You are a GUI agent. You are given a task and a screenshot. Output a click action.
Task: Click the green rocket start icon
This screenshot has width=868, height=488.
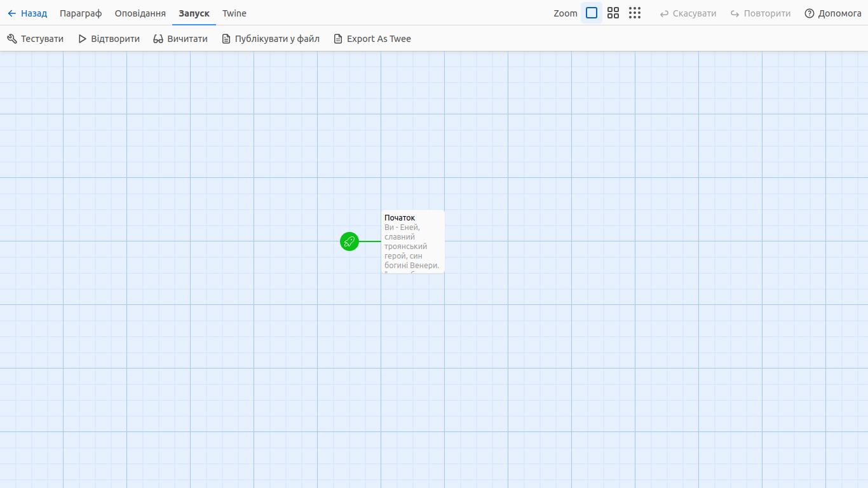tap(349, 241)
